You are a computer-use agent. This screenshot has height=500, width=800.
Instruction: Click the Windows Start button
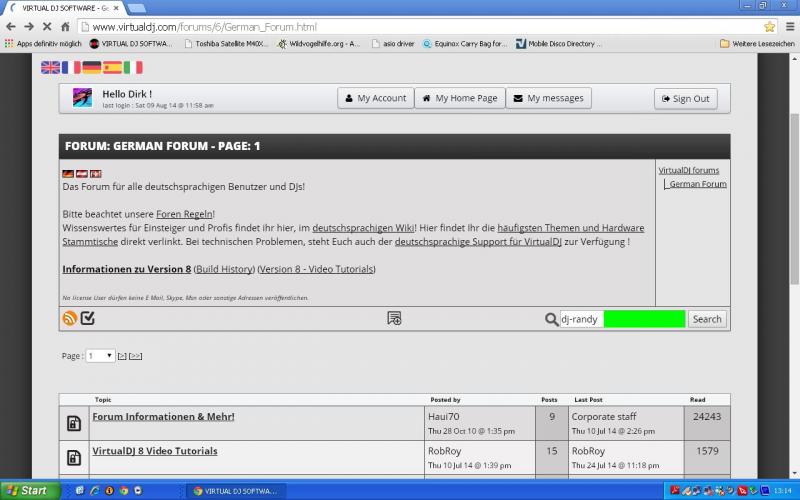pyautogui.click(x=30, y=491)
